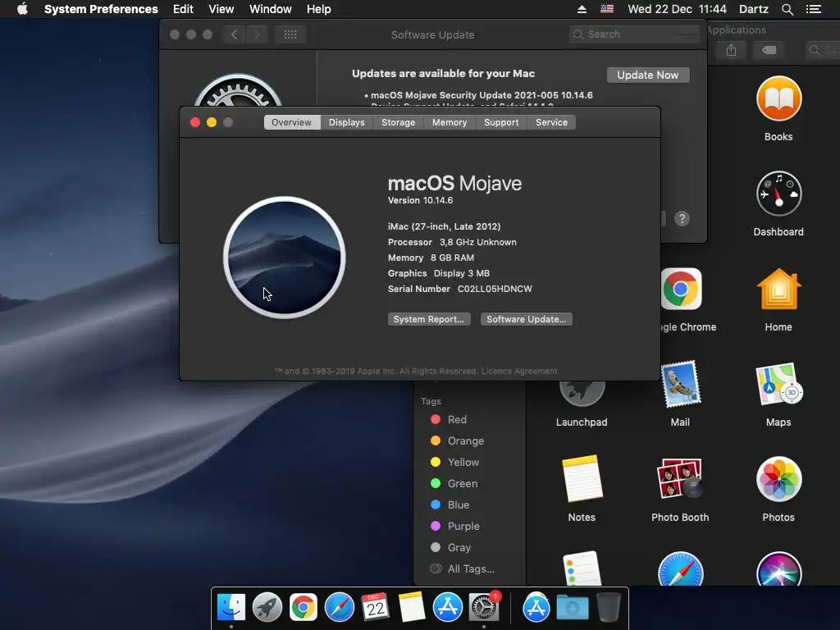This screenshot has height=630, width=840.
Task: Open Notification Center icon in menu bar
Action: 814,9
